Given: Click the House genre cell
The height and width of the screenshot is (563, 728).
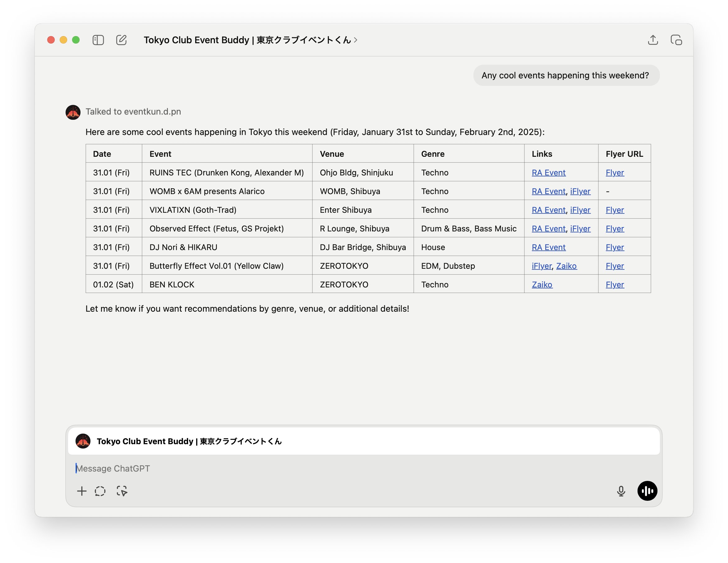Looking at the screenshot, I should point(469,247).
